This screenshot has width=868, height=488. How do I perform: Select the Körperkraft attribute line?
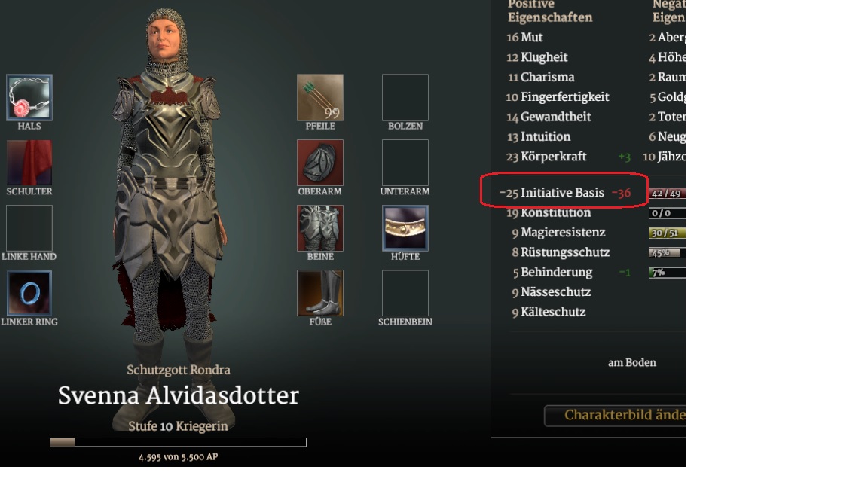pos(568,157)
